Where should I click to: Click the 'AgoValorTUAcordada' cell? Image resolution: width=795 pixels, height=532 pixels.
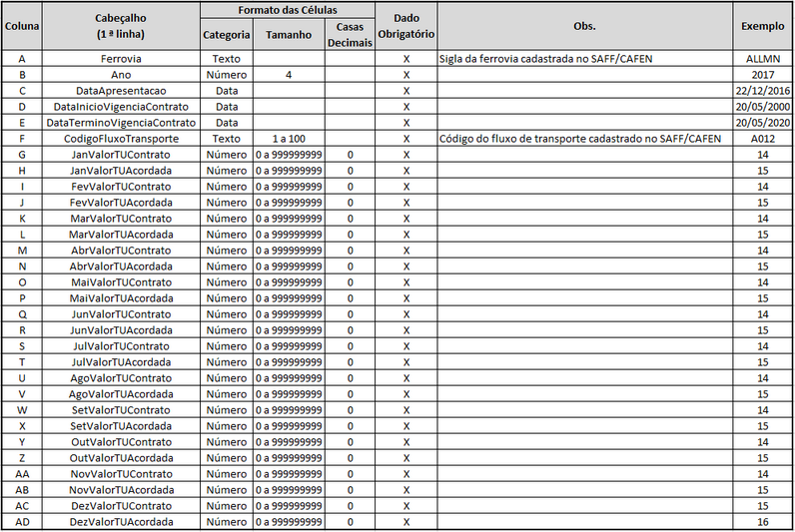(121, 394)
